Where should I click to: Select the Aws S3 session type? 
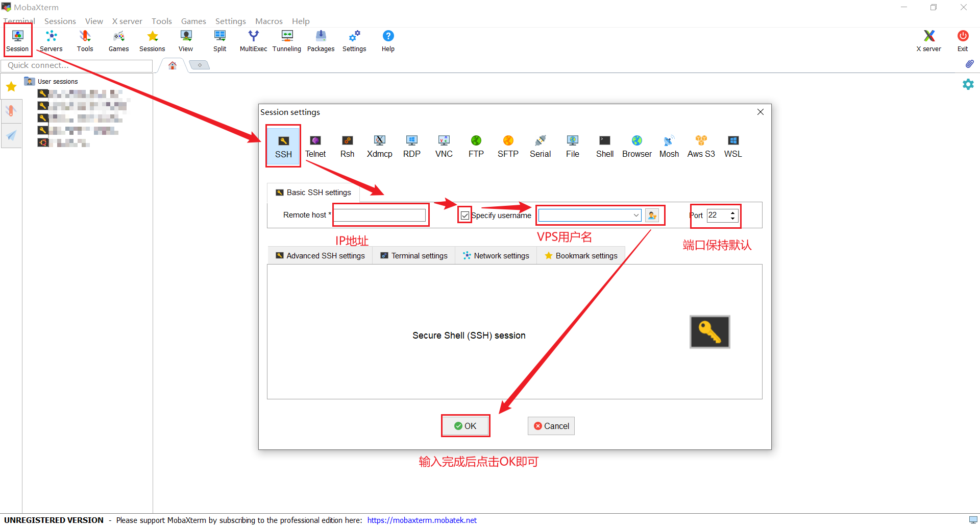pyautogui.click(x=701, y=146)
